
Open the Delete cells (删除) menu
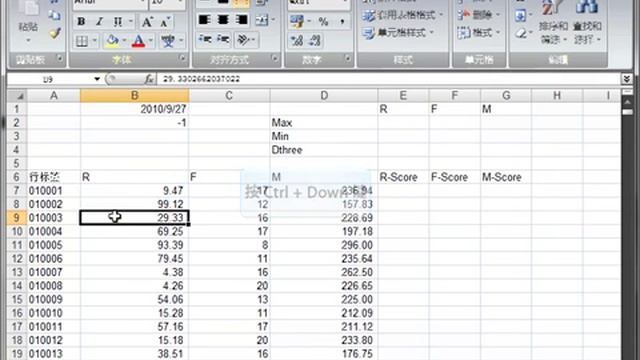478,15
